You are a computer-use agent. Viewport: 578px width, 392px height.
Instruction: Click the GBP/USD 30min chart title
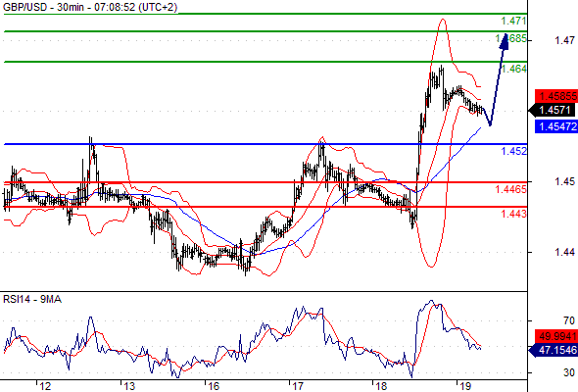pyautogui.click(x=90, y=7)
